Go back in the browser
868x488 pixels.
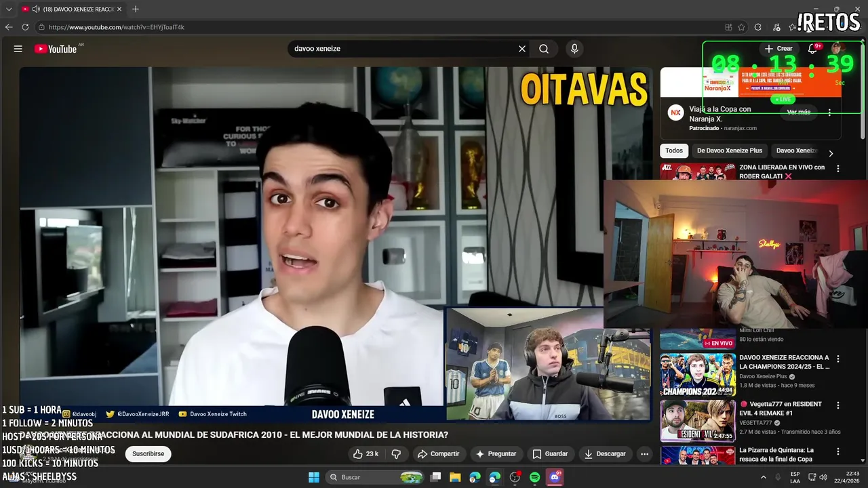click(x=9, y=27)
